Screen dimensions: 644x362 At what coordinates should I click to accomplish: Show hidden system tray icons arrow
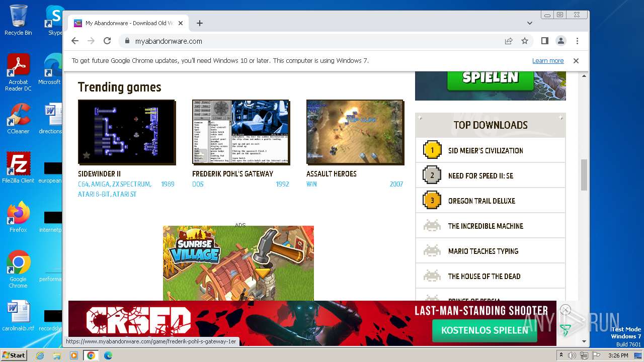pyautogui.click(x=560, y=355)
